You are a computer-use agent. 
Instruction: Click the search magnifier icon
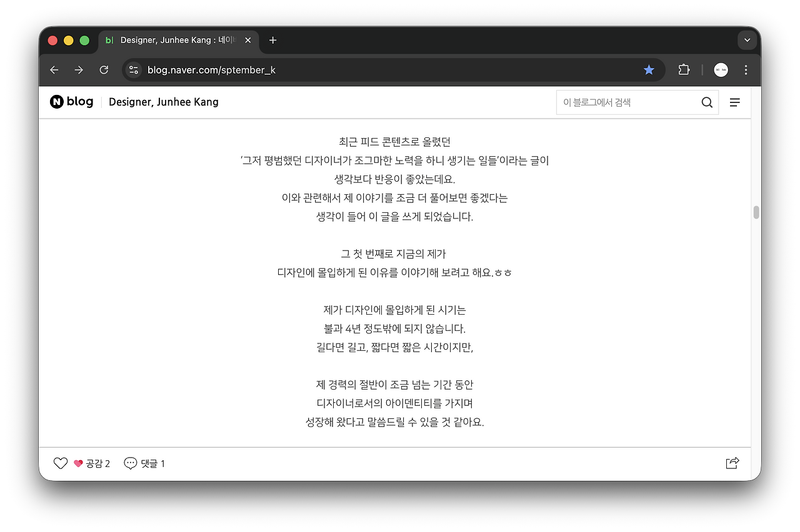point(707,102)
